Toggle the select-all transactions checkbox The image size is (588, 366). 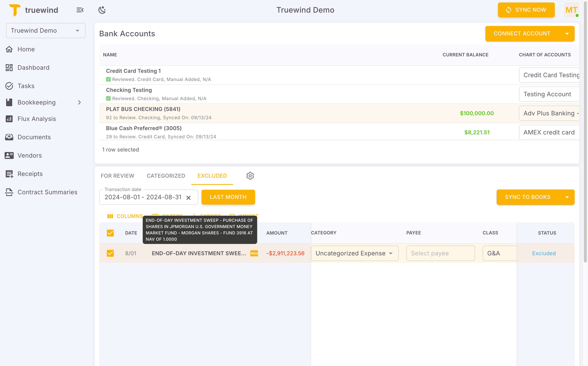[110, 233]
